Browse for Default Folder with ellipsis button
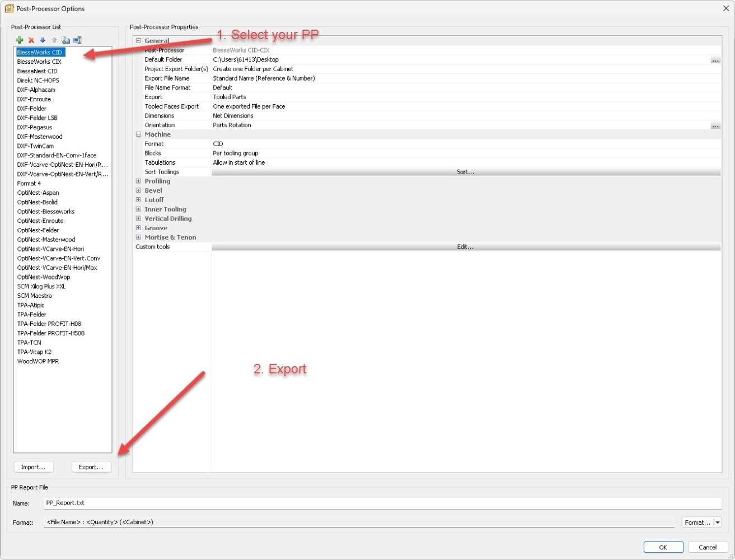735x560 pixels. pyautogui.click(x=715, y=60)
